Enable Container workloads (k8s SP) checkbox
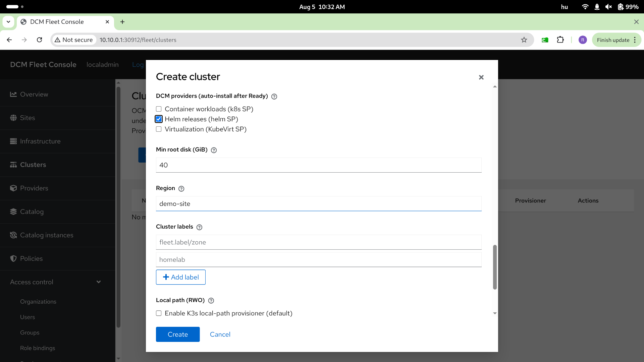 tap(159, 109)
